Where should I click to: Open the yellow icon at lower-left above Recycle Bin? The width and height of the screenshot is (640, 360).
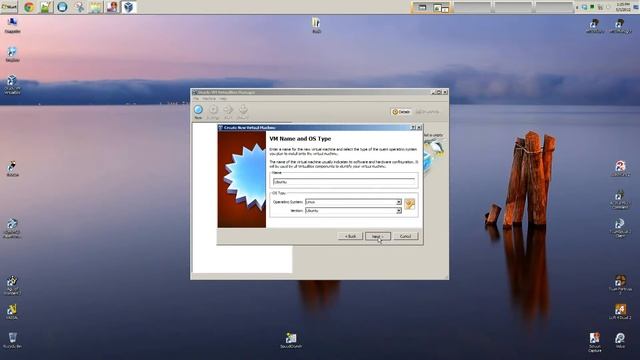pyautogui.click(x=12, y=312)
